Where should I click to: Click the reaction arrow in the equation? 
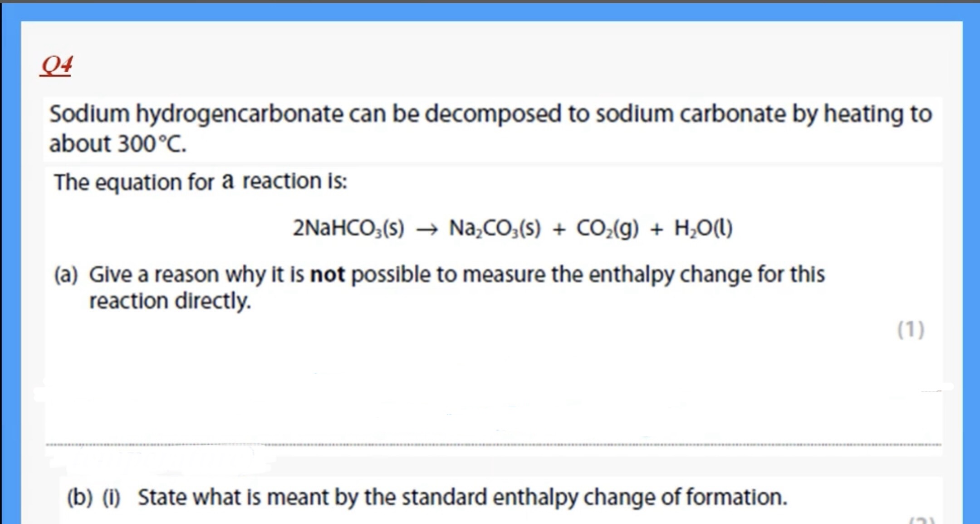(426, 230)
